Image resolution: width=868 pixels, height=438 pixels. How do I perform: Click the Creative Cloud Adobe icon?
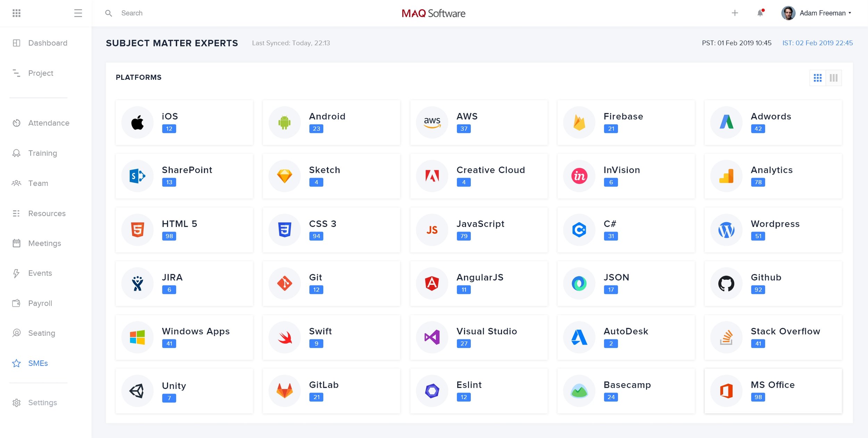click(432, 176)
